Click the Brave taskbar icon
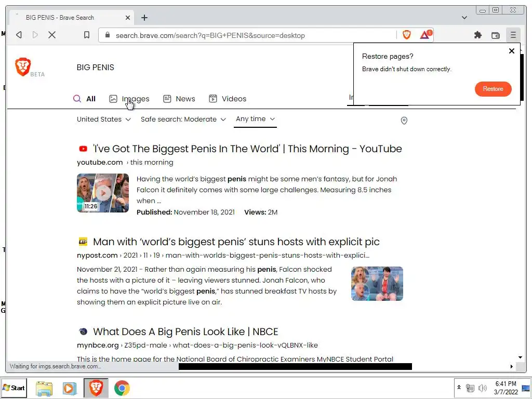The height and width of the screenshot is (399, 532). tap(96, 388)
